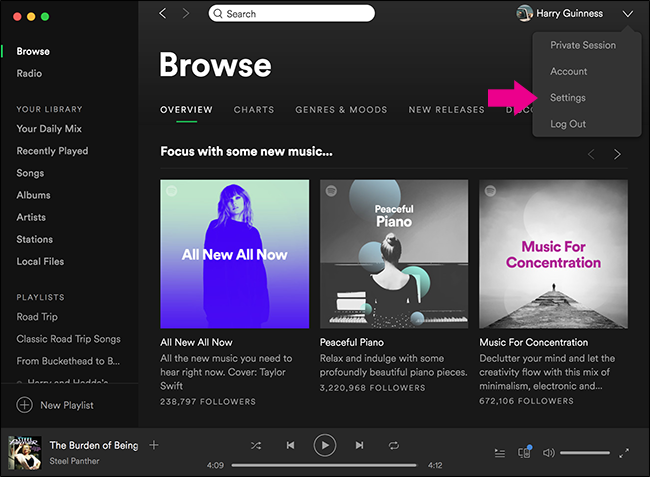Go back with the left navigation arrow
Screen dimensions: 650x477
click(x=162, y=14)
